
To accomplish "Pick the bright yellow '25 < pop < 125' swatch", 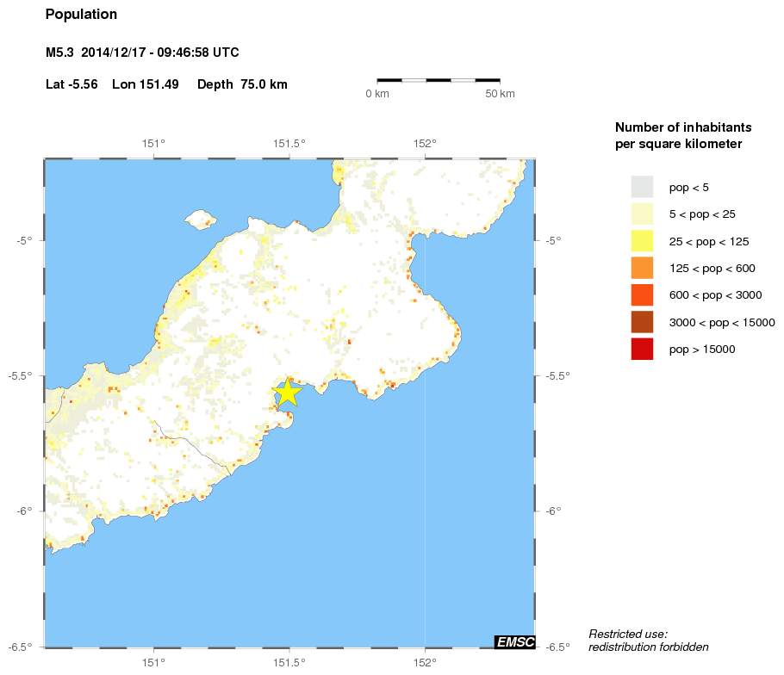I will click(642, 241).
